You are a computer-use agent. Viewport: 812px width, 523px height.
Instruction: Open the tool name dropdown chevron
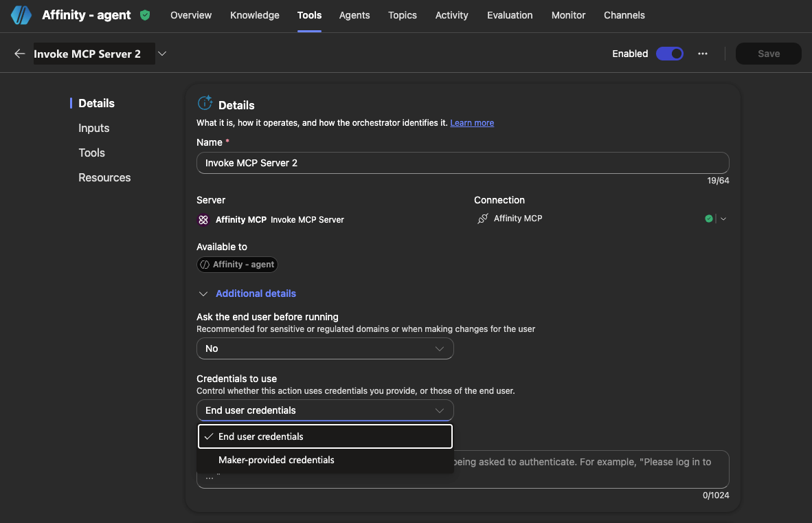[x=162, y=54]
